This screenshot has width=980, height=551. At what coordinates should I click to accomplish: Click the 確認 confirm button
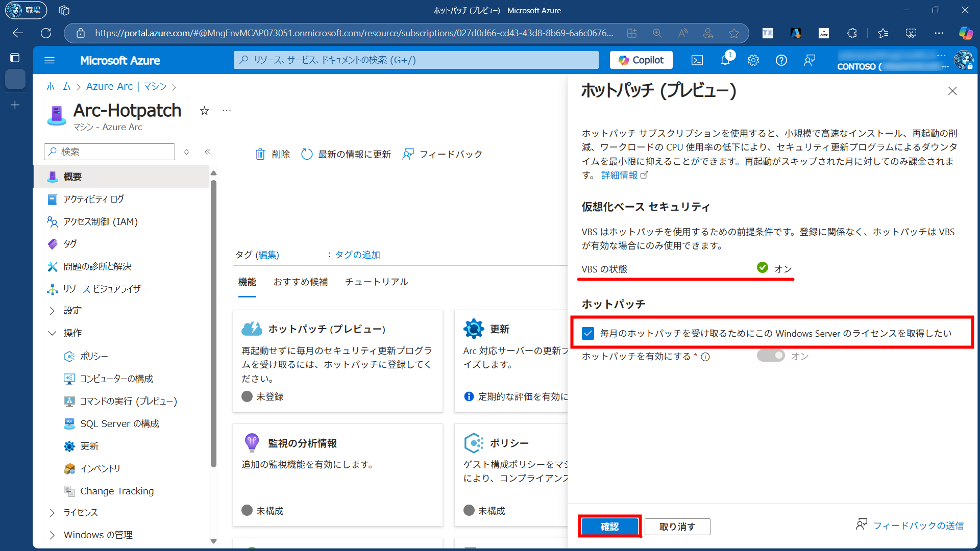pos(609,527)
